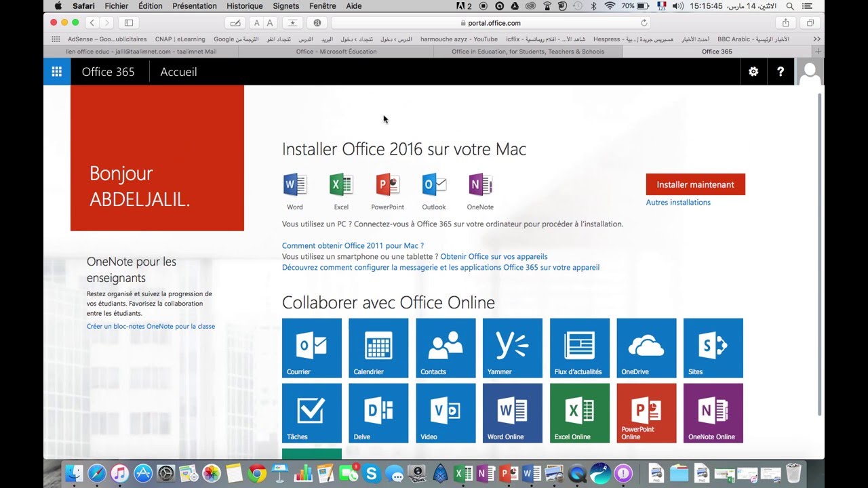
Task: Open the Historique menu
Action: click(x=245, y=6)
